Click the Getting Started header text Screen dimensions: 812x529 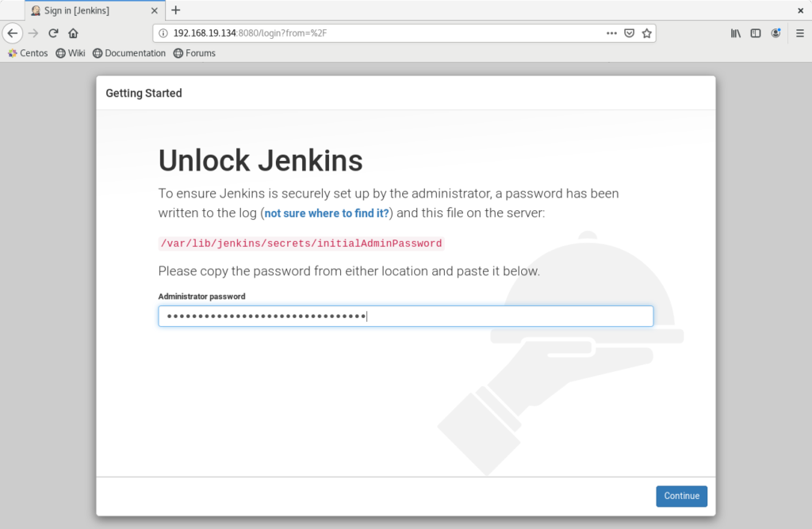point(144,94)
